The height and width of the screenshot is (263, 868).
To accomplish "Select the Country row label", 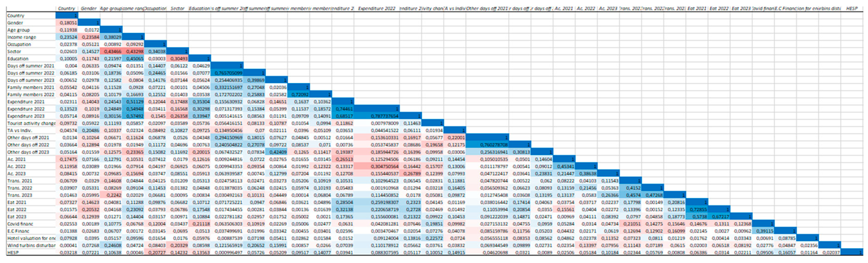I will [x=16, y=15].
